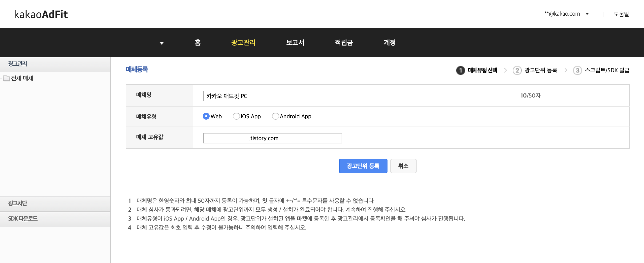Click the 10/50자 character counter

[530, 96]
